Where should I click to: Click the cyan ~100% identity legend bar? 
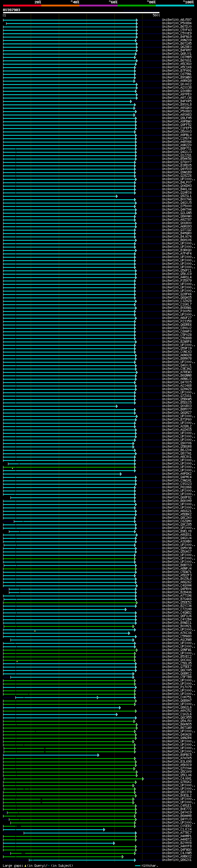point(175,6)
